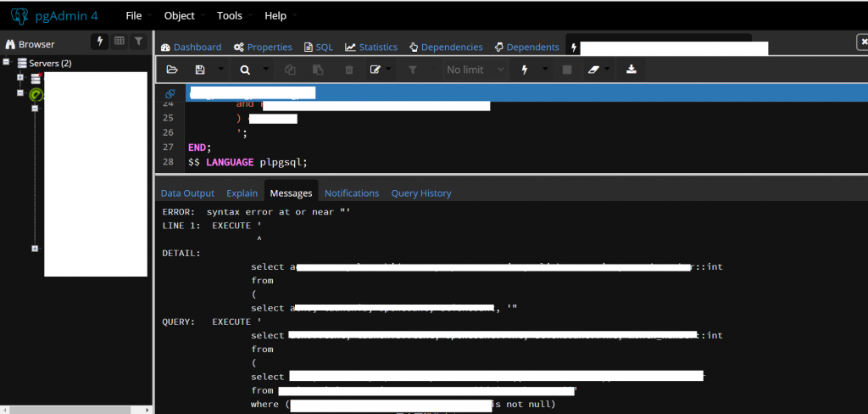868x414 pixels.
Task: Click the Open File folder icon
Action: 172,70
